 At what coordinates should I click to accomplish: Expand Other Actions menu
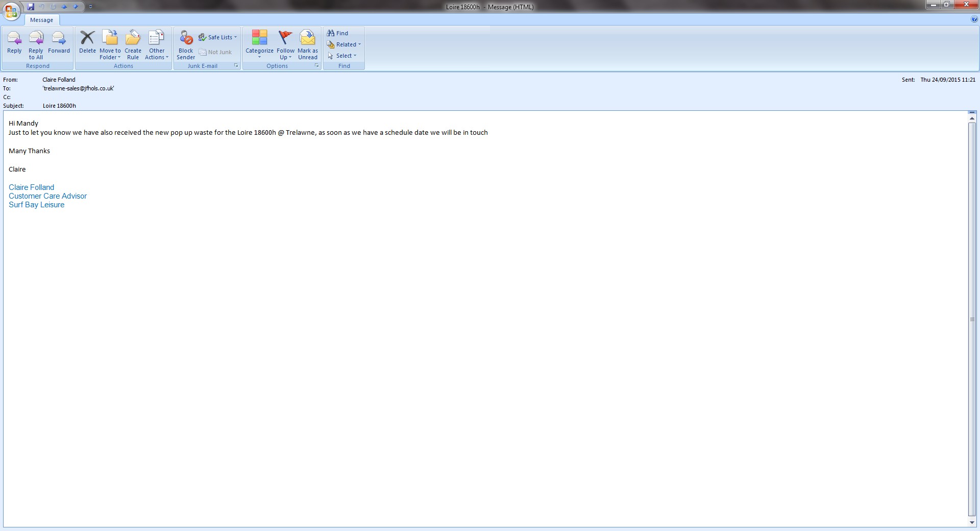157,44
